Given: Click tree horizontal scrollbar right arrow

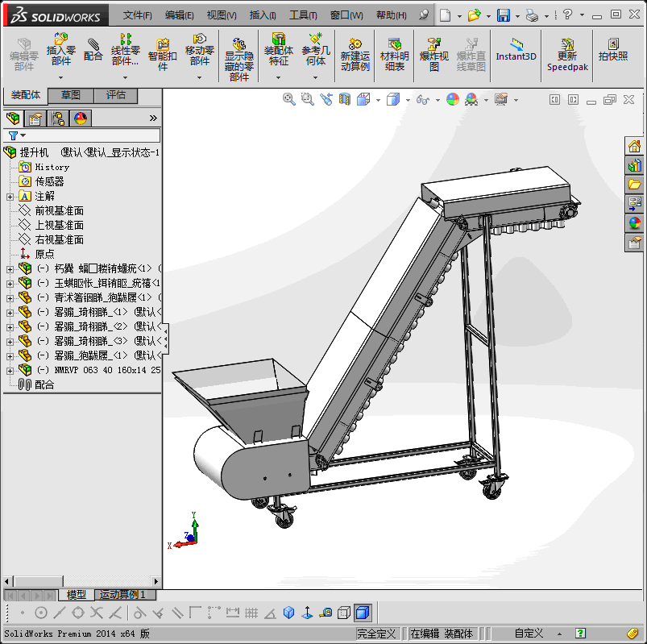Looking at the screenshot, I should click(156, 581).
